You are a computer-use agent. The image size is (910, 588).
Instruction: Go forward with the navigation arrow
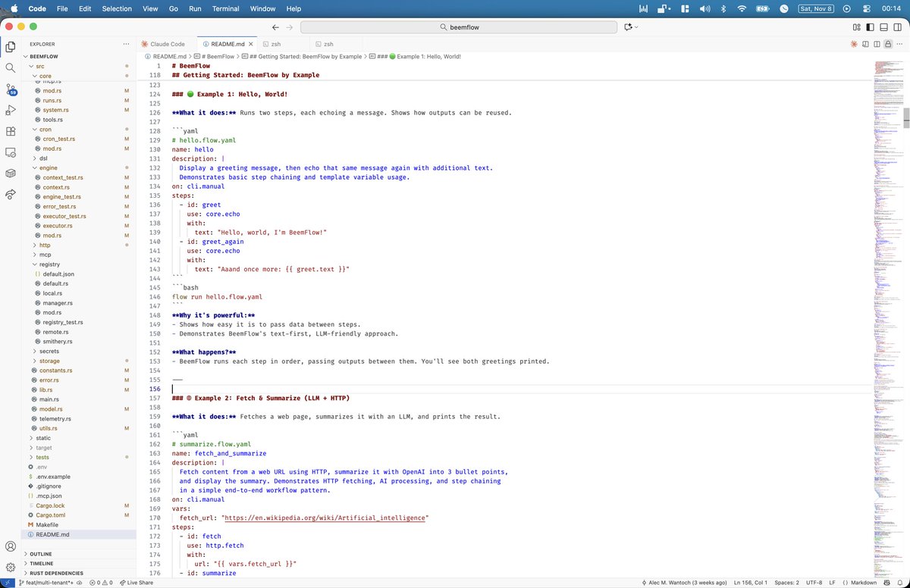(290, 27)
